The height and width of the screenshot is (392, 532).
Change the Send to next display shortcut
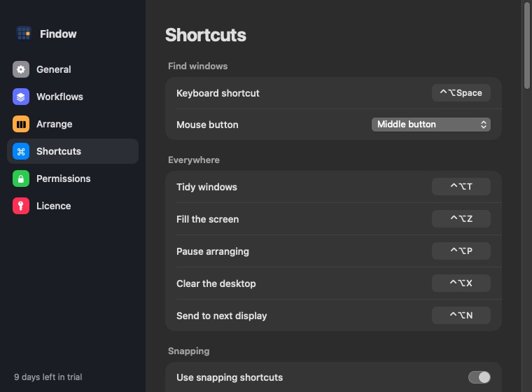click(x=461, y=316)
